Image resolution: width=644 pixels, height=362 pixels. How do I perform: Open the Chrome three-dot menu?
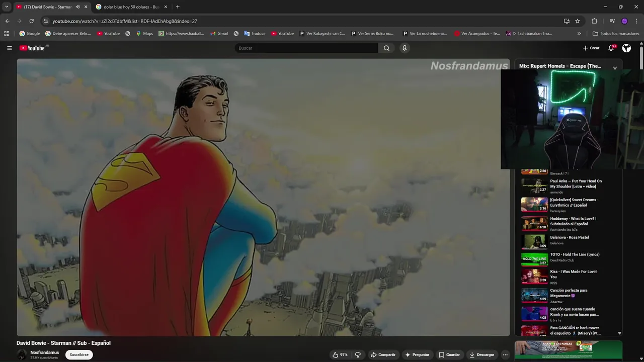[636, 21]
